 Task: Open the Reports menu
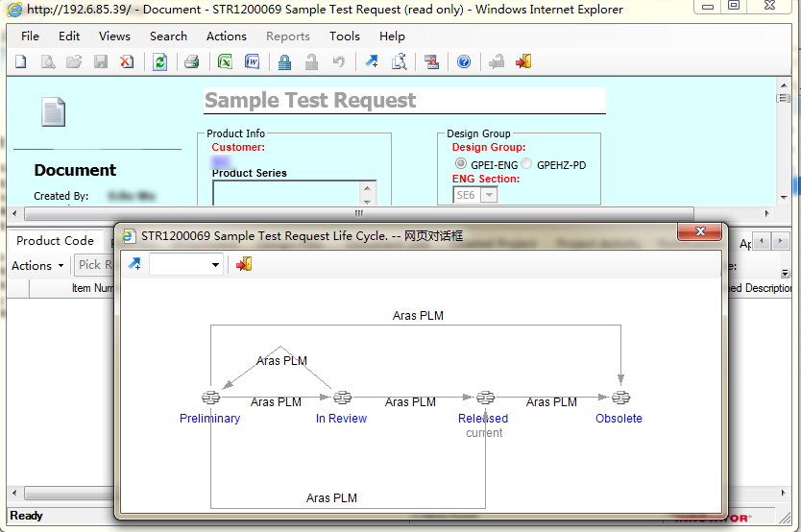coord(287,36)
